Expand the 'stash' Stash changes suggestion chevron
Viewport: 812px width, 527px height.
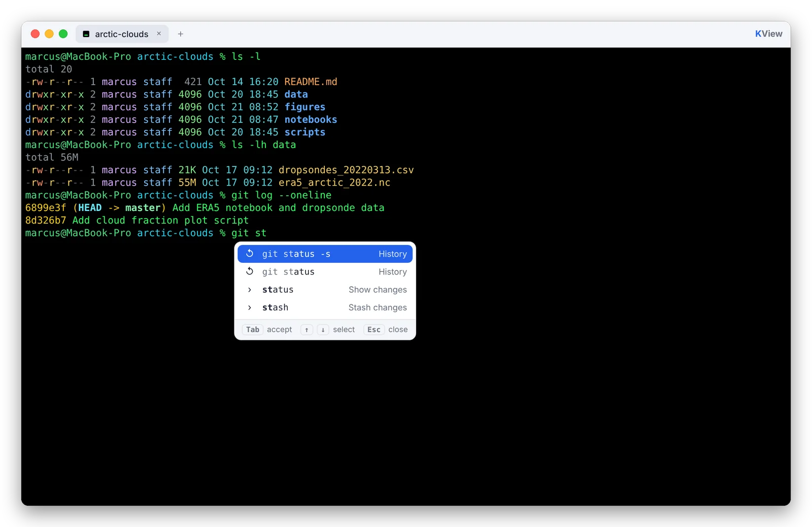(x=250, y=307)
